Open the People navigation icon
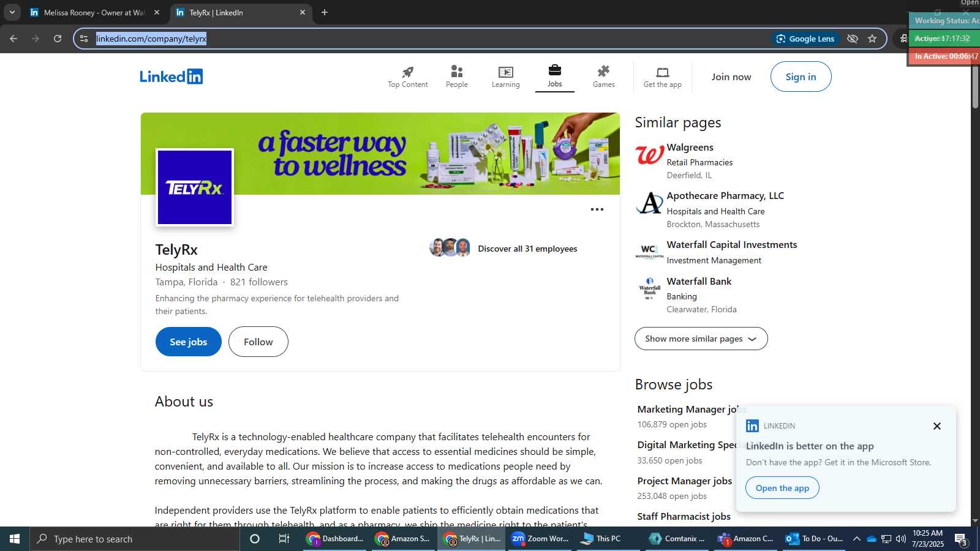This screenshot has width=980, height=551. 456,77
